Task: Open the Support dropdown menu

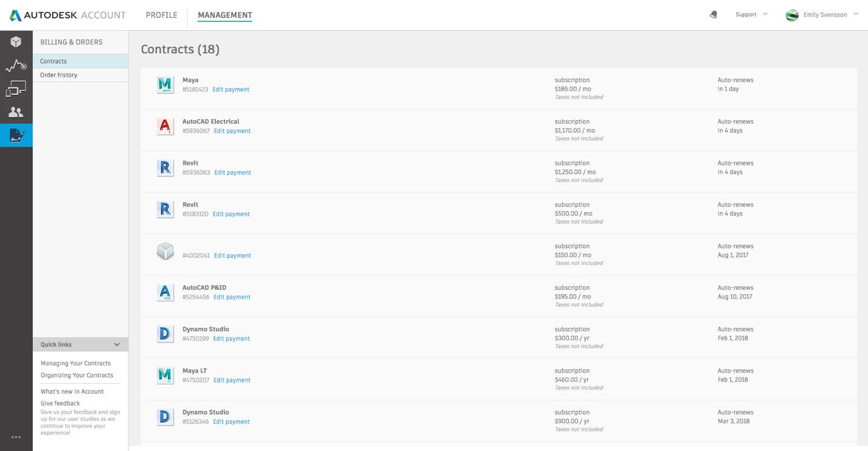Action: point(752,14)
